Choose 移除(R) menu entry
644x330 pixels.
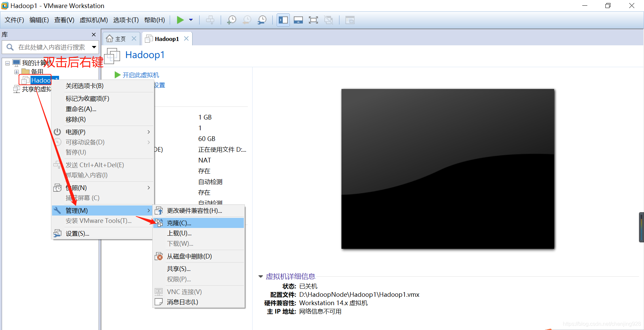pyautogui.click(x=103, y=120)
